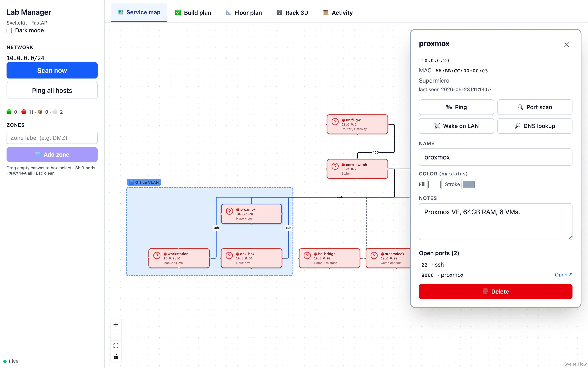Screen dimensions: 588x368
Task: Open port 8006 via Open link
Action: click(563, 275)
